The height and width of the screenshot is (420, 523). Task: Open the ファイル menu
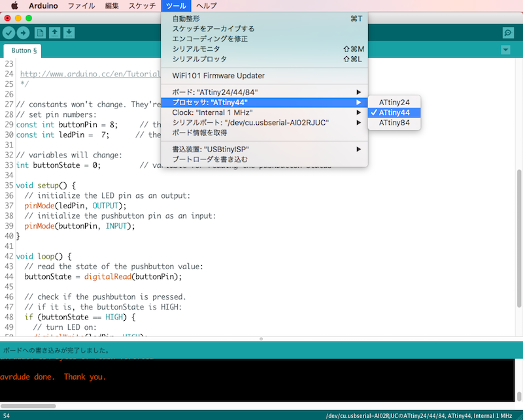click(81, 6)
